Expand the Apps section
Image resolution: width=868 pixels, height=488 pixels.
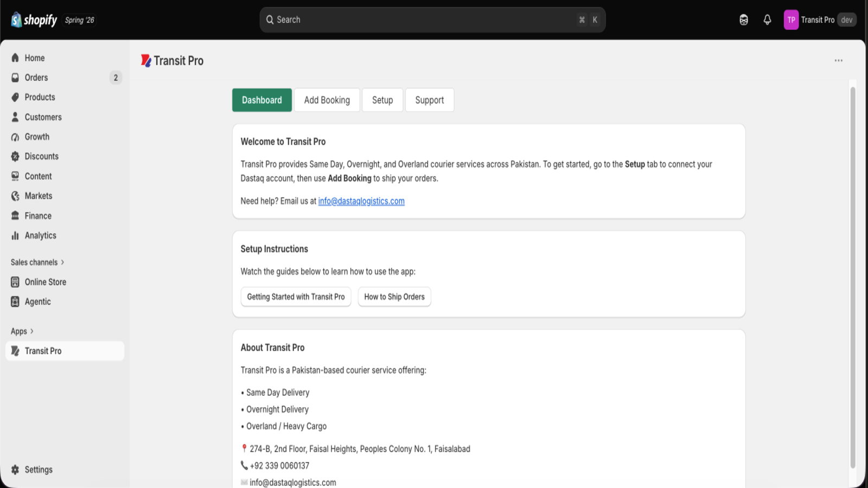[x=22, y=331]
